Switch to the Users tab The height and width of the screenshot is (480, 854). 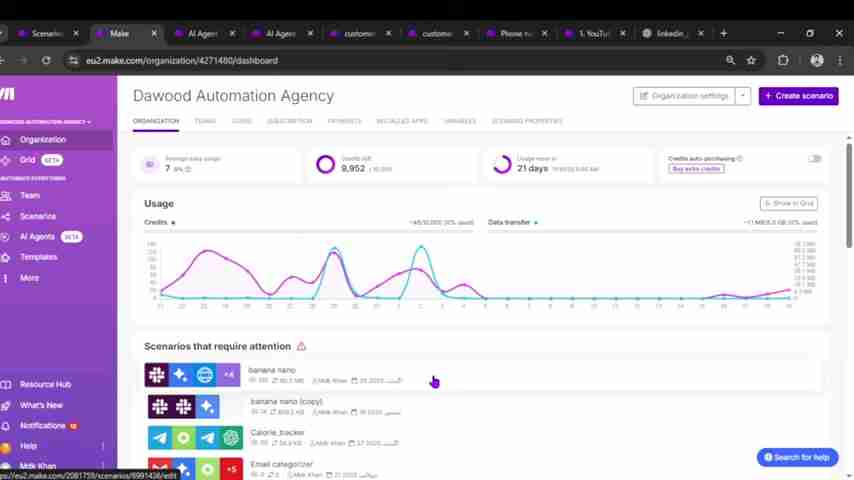coord(242,121)
